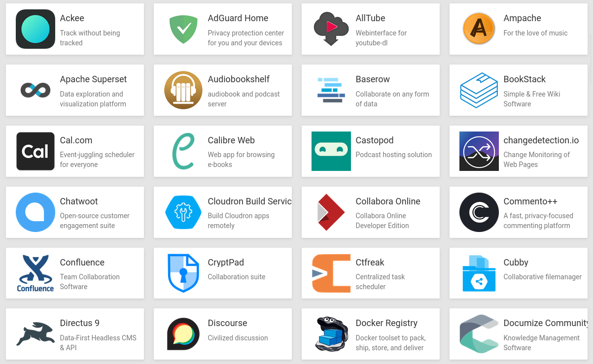Click the Audiobookshelf headphones icon

[x=183, y=90]
